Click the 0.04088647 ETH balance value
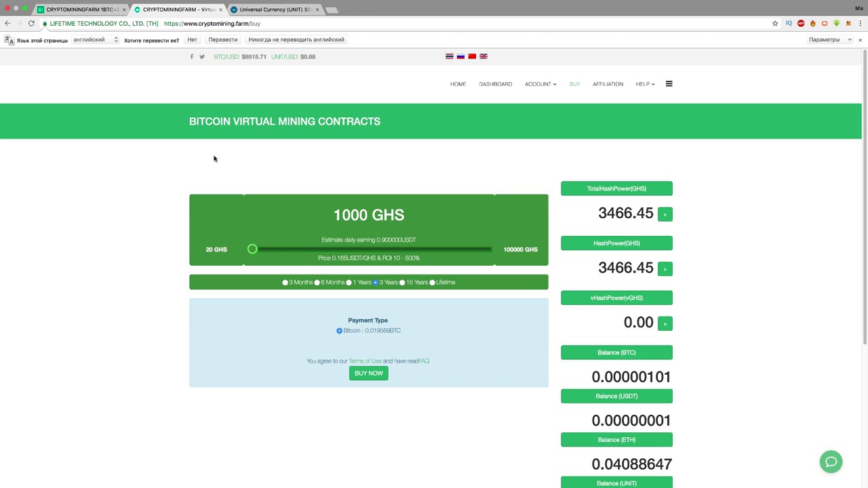 (x=631, y=464)
